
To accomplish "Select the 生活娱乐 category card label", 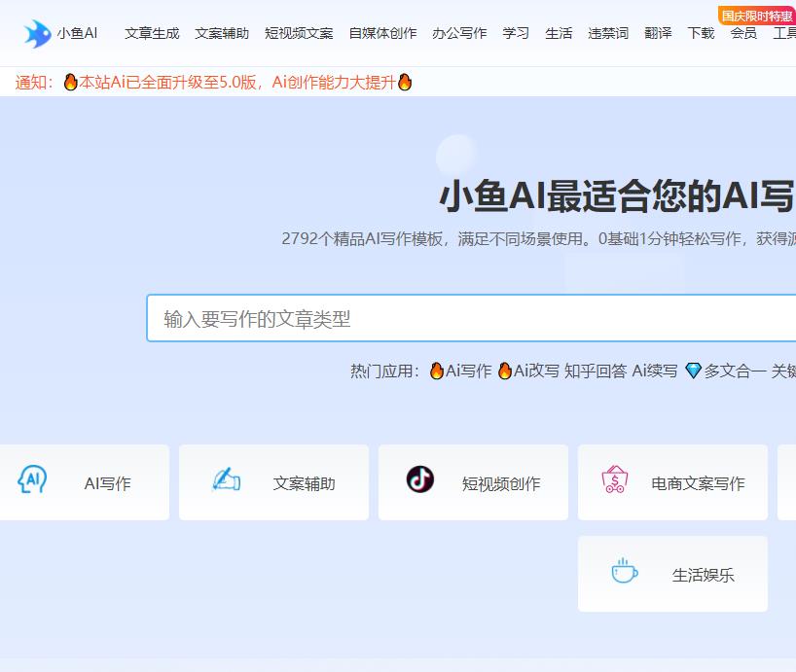I will tap(704, 575).
